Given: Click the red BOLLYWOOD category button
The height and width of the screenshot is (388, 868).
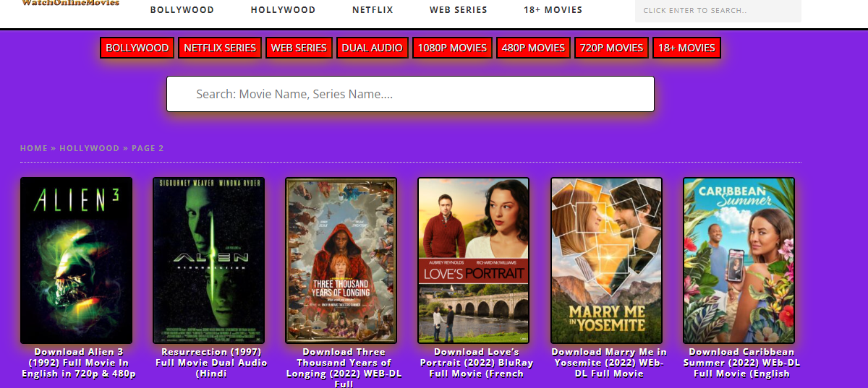Looking at the screenshot, I should 137,48.
